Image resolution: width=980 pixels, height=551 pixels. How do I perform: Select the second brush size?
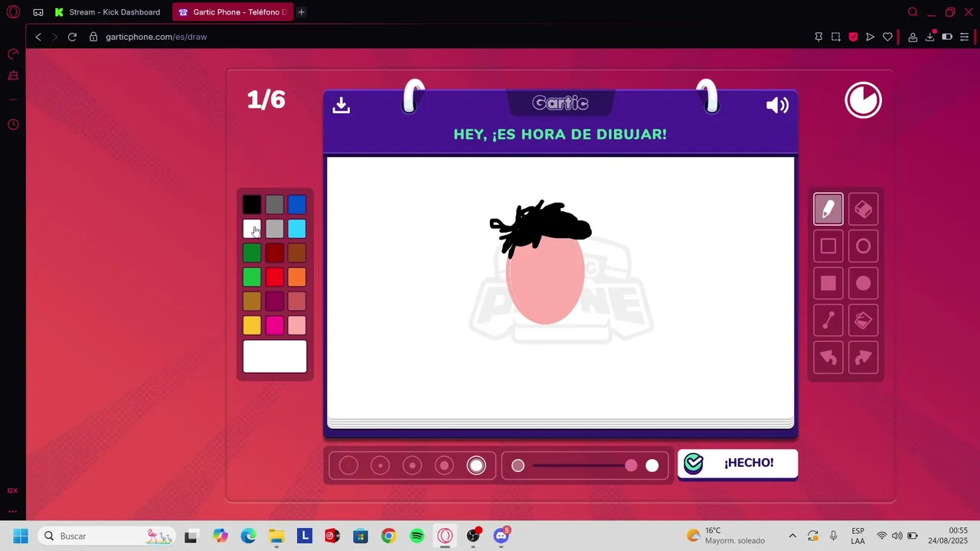coord(381,465)
